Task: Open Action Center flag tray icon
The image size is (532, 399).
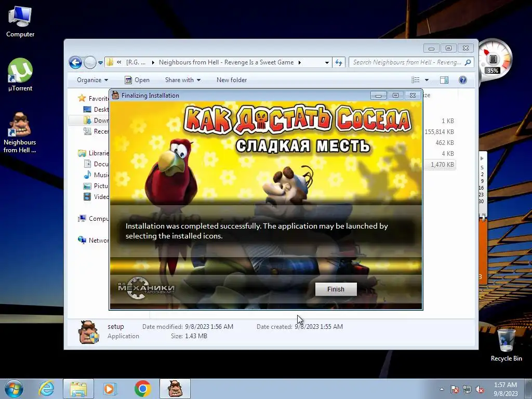Action: point(454,389)
